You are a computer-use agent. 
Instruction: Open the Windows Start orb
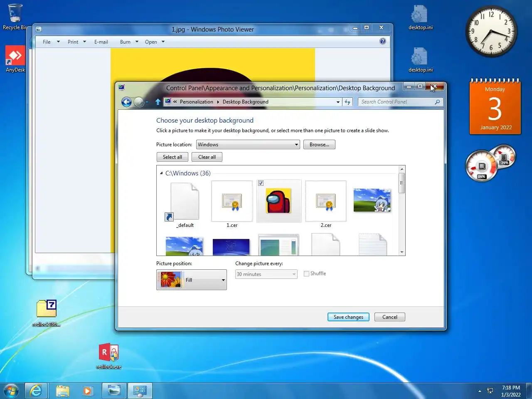click(x=11, y=391)
